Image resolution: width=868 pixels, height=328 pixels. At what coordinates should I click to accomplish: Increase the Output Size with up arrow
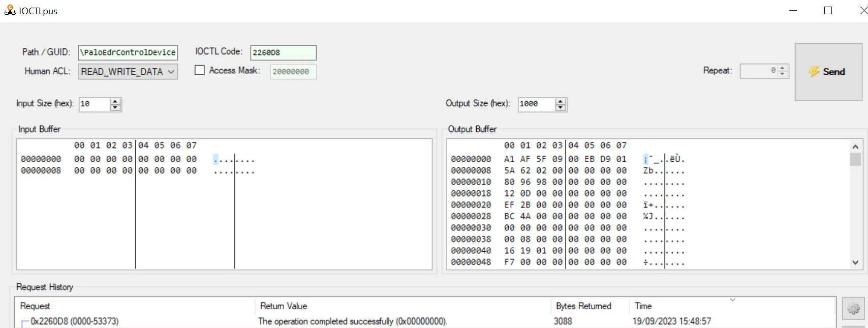click(x=561, y=101)
